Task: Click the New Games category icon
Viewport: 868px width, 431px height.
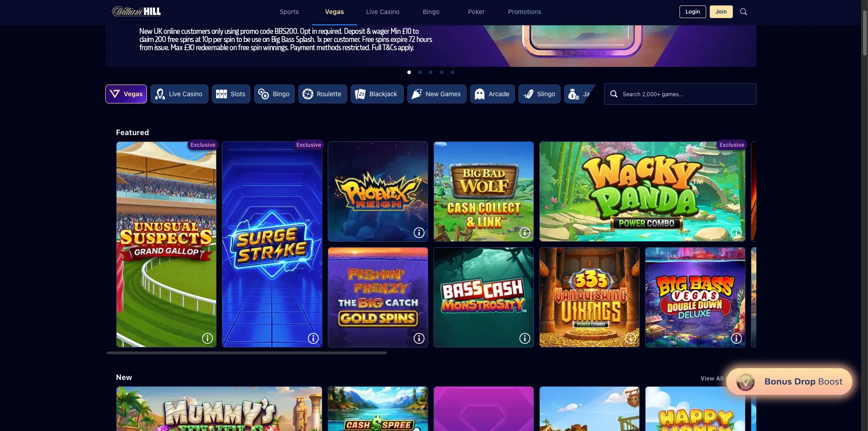Action: tap(436, 94)
